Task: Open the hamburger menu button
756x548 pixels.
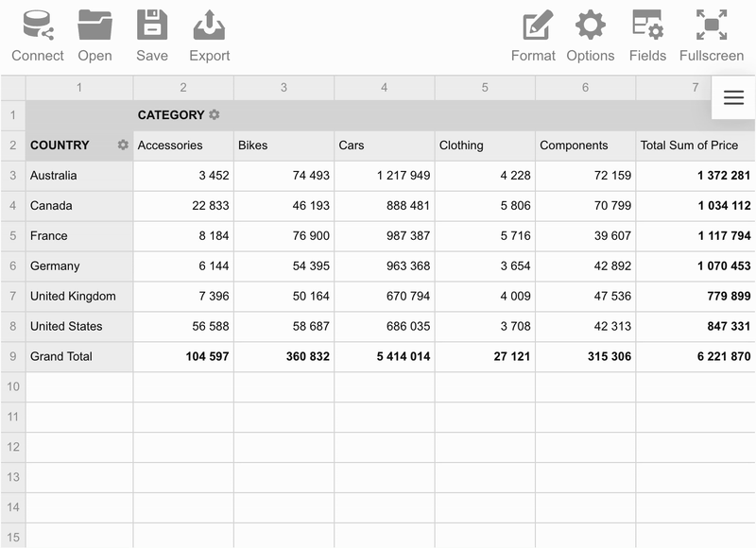Action: click(x=733, y=97)
